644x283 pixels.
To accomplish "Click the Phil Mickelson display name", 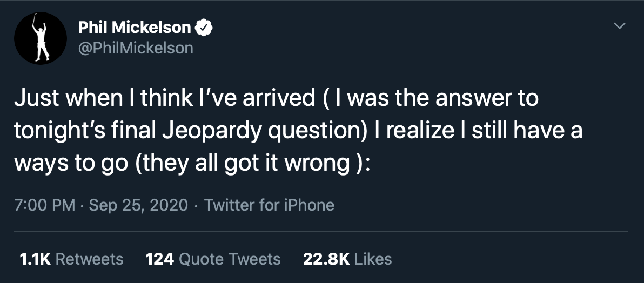I will [135, 28].
